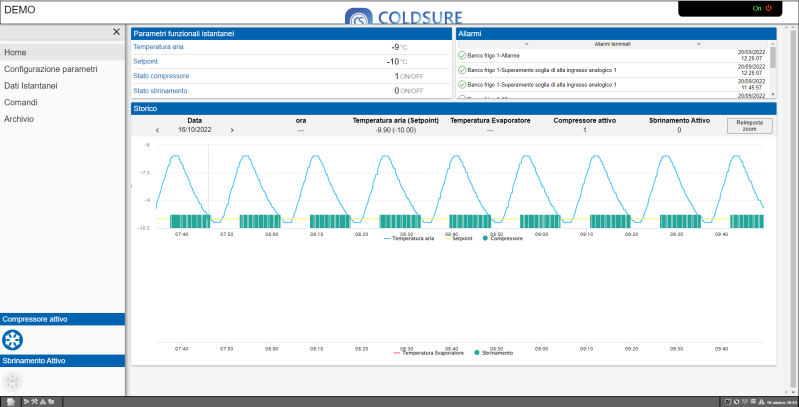Click green check of alarm dated 12:25:07 Superamento soglia
The height and width of the screenshot is (407, 799).
pyautogui.click(x=462, y=70)
